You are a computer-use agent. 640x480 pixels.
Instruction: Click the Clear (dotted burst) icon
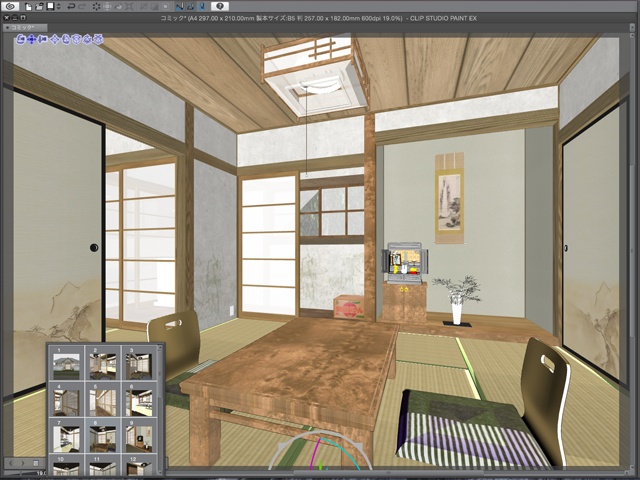pos(96,7)
